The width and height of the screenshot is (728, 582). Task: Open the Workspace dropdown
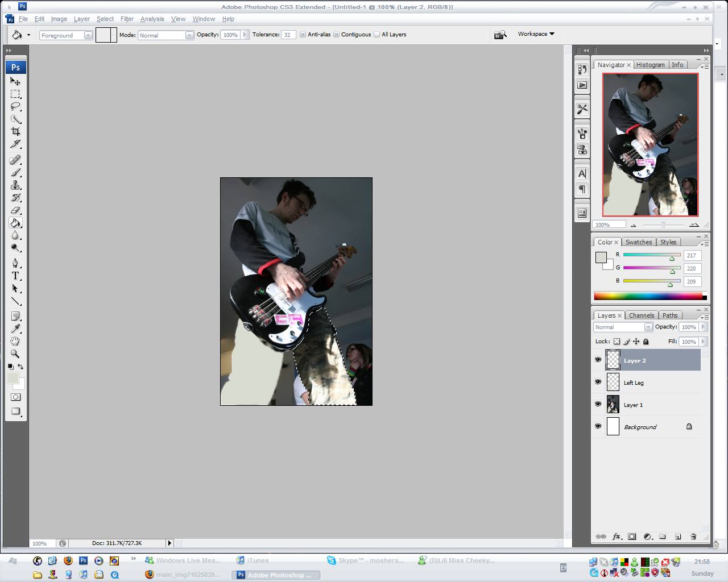[536, 34]
